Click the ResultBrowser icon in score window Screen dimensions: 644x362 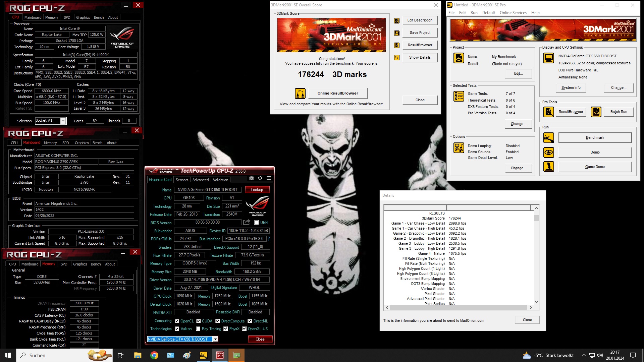397,45
